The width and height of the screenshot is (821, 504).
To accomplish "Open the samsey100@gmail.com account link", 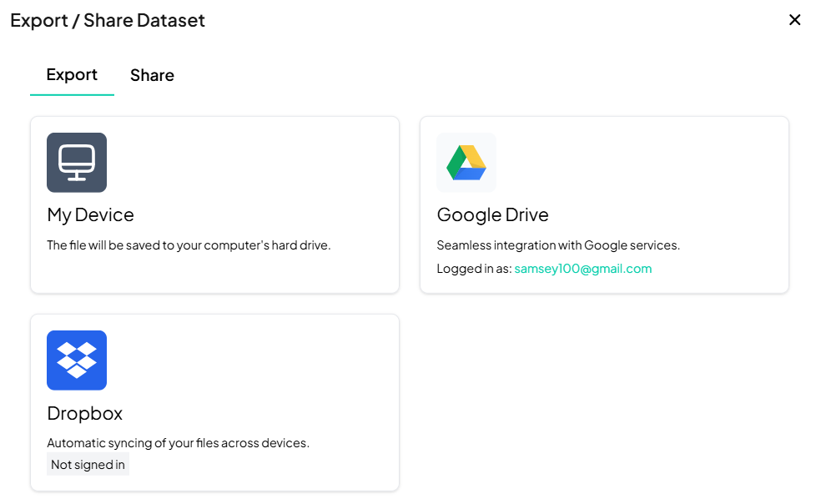I will pos(582,269).
